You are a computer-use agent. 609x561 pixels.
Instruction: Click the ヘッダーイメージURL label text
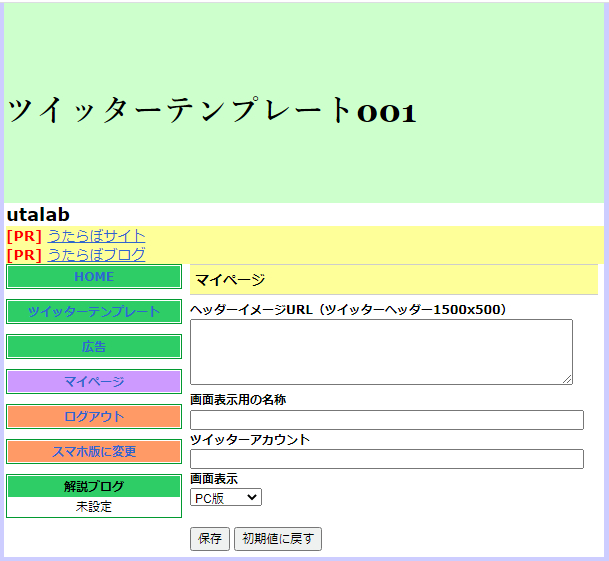[x=348, y=310]
